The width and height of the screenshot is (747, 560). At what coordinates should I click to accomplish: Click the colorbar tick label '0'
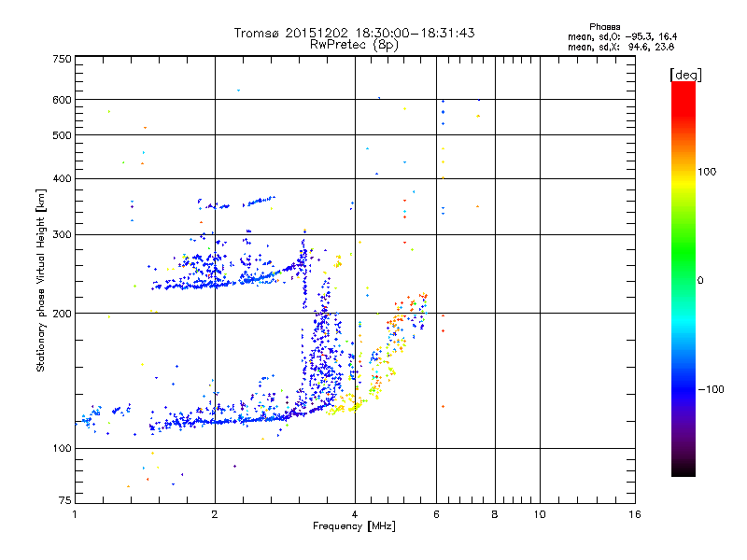699,280
